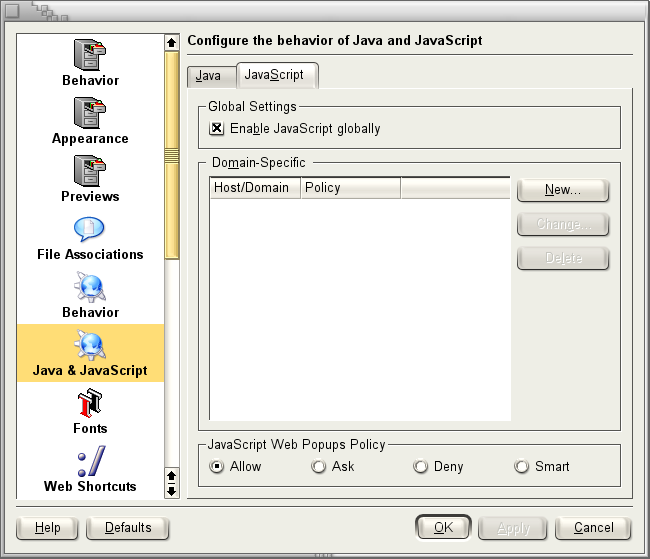This screenshot has width=650, height=559.
Task: Click the sidebar scrollbar thumb
Action: click(172, 155)
